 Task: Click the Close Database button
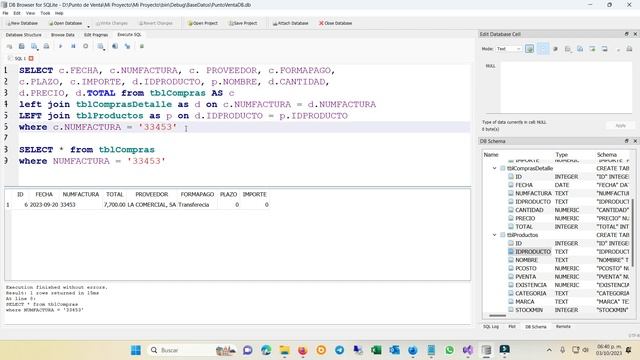(335, 23)
